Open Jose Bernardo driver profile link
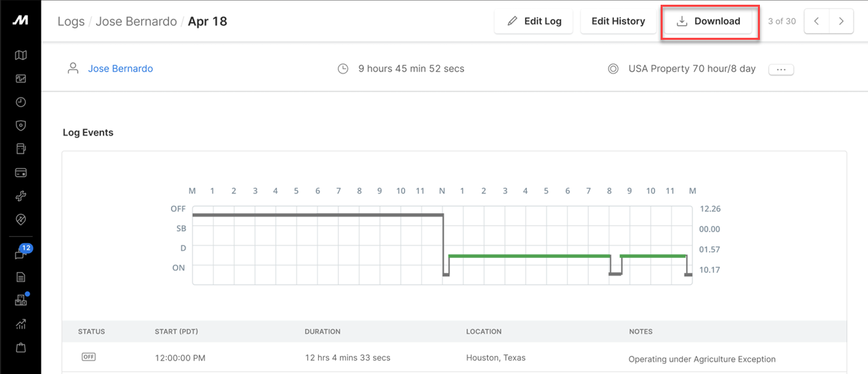This screenshot has height=374, width=868. (x=120, y=69)
